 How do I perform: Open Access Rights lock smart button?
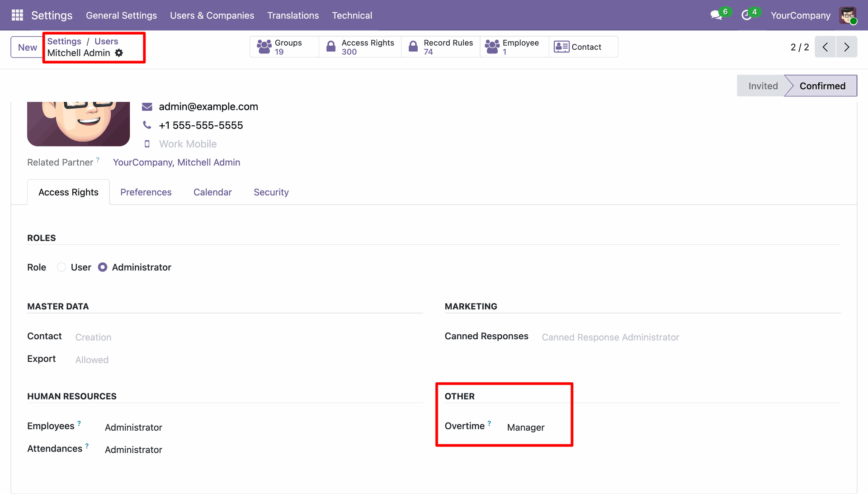(331, 47)
